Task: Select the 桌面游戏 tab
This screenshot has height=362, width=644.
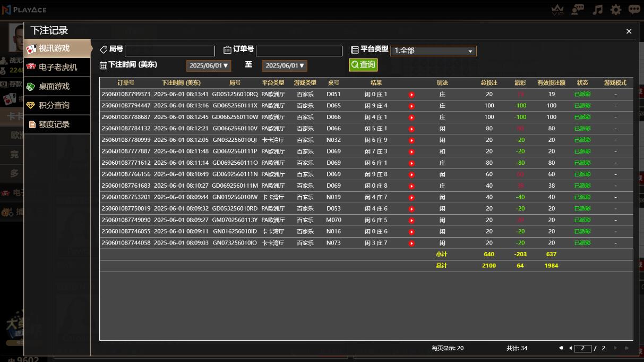Action: [x=54, y=86]
